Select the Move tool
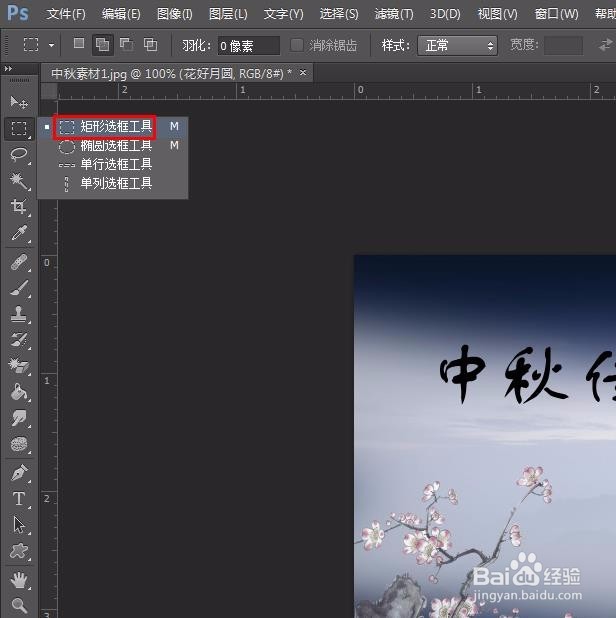The width and height of the screenshot is (616, 618). 19,102
